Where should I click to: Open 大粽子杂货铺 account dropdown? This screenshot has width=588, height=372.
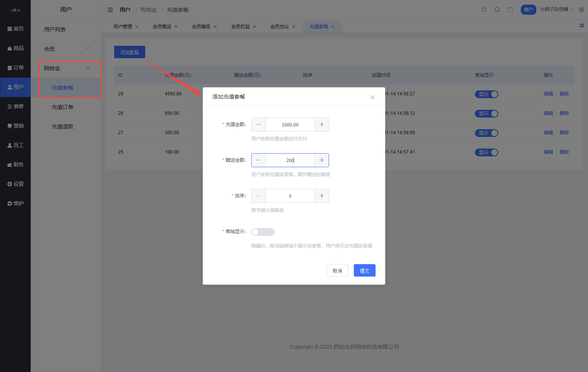click(557, 9)
